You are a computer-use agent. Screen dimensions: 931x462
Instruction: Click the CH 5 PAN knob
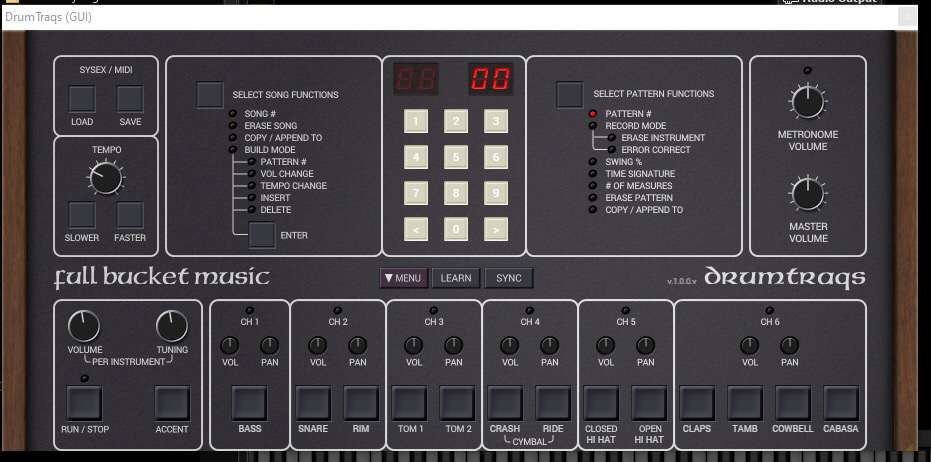pos(645,345)
